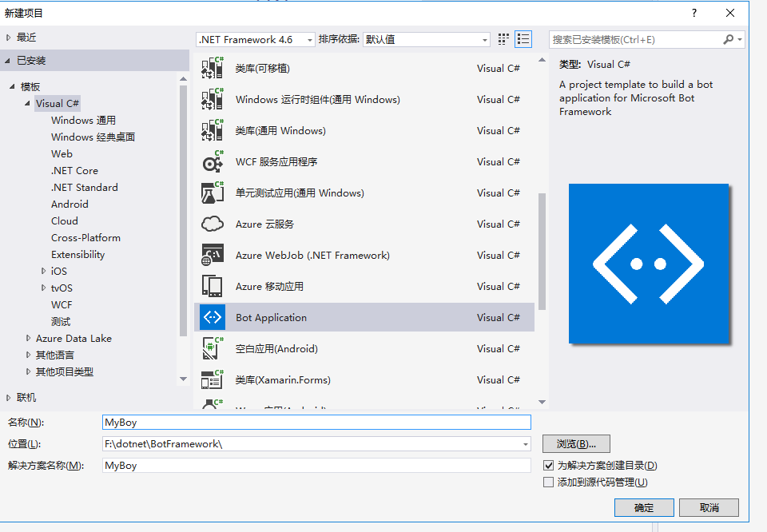Click the 解决方案名称 input field
The width and height of the screenshot is (767, 532).
(x=316, y=466)
